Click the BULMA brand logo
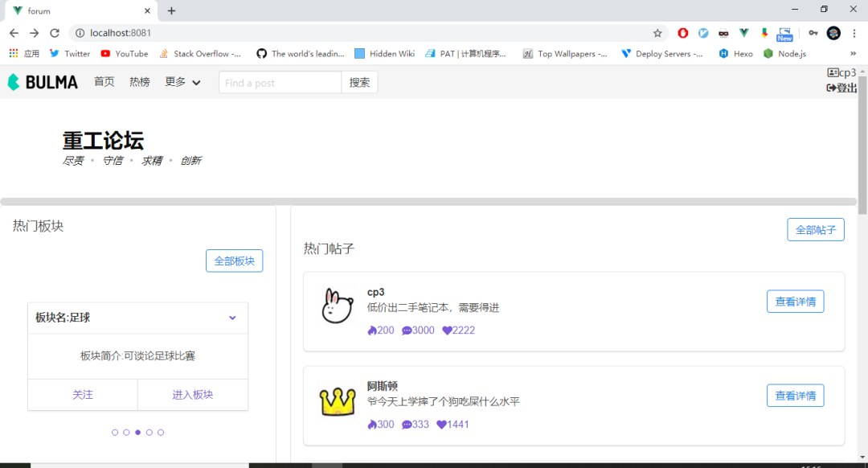868x468 pixels. point(42,81)
